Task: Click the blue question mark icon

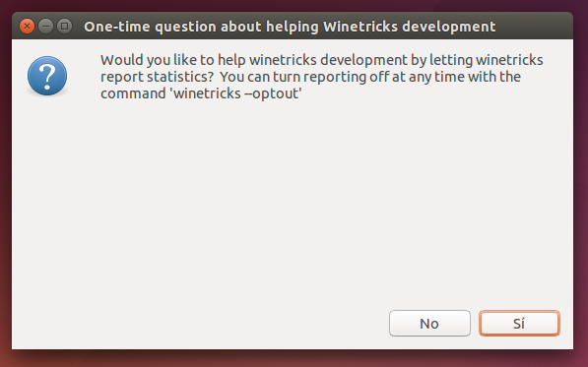Action: pyautogui.click(x=47, y=76)
